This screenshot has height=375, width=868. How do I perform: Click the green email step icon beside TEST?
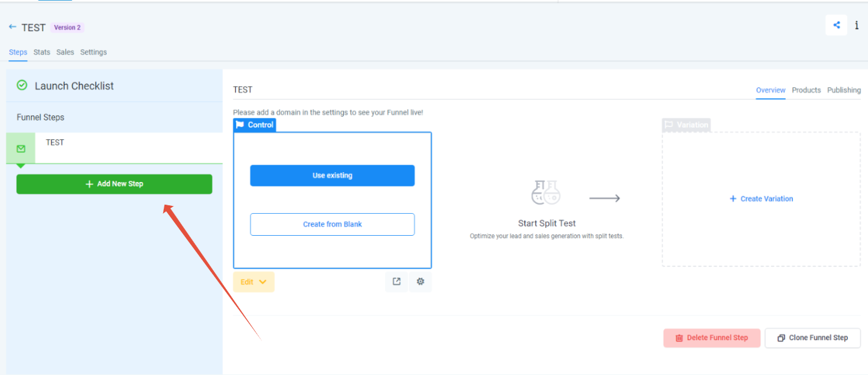20,148
